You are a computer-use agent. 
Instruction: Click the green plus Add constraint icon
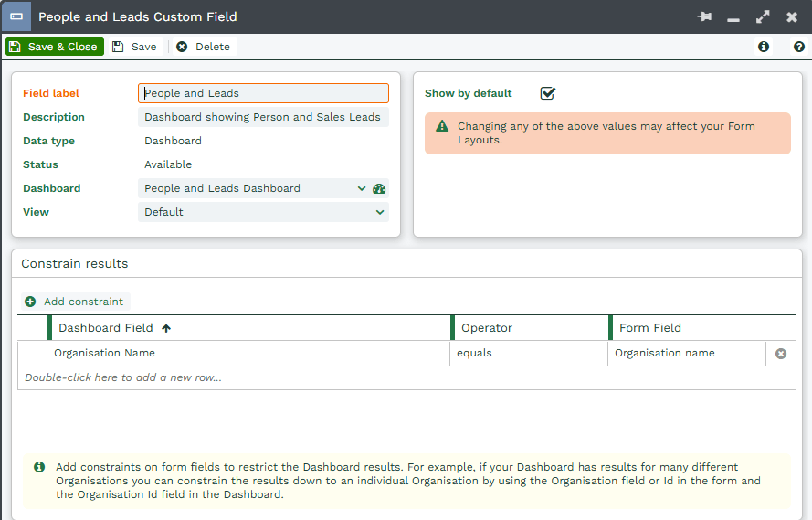click(x=30, y=302)
